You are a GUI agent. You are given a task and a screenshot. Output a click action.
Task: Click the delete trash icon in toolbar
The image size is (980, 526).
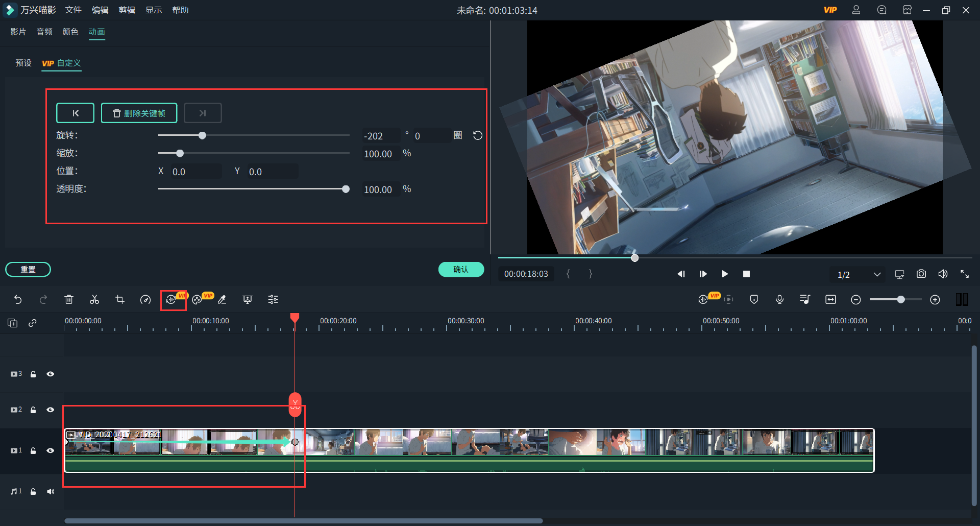(x=69, y=300)
